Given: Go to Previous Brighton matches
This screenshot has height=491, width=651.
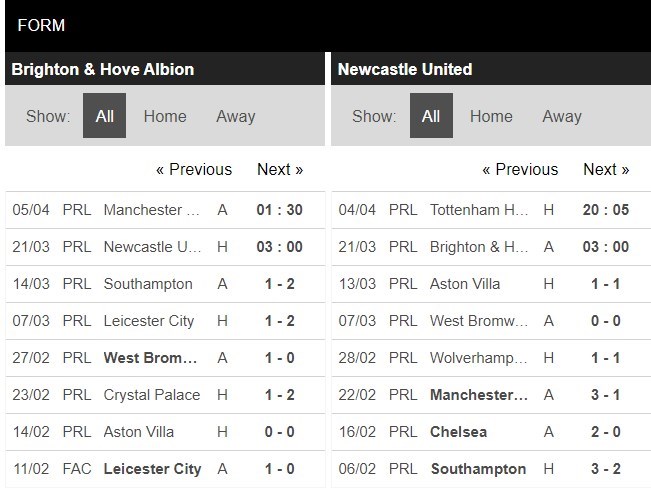Looking at the screenshot, I should [194, 169].
